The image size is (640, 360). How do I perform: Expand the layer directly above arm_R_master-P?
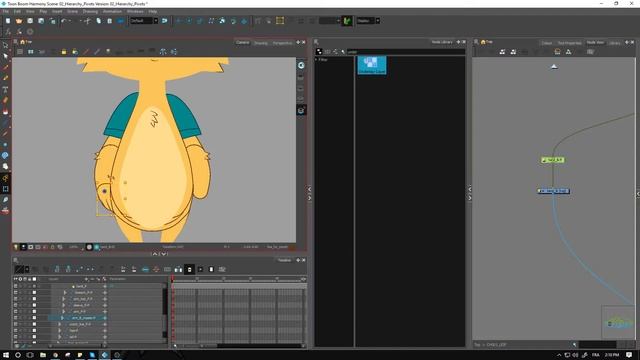coord(63,311)
